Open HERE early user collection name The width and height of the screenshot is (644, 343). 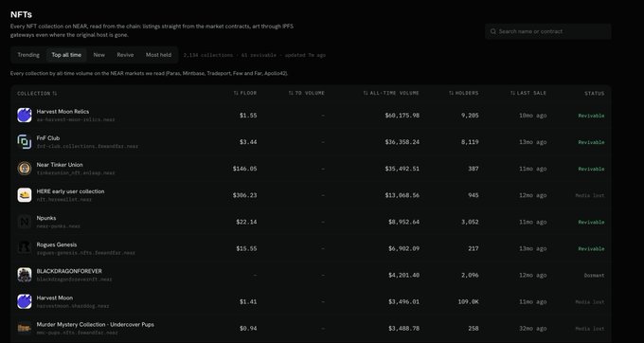click(70, 191)
